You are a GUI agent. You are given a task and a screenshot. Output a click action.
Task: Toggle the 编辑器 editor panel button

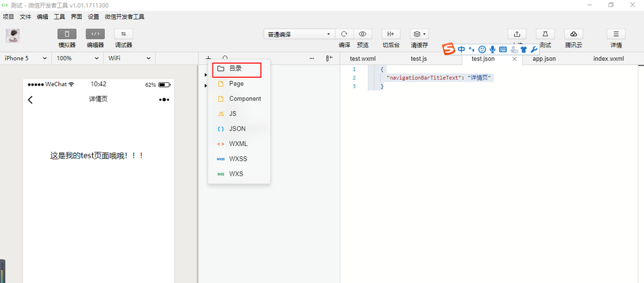[95, 34]
